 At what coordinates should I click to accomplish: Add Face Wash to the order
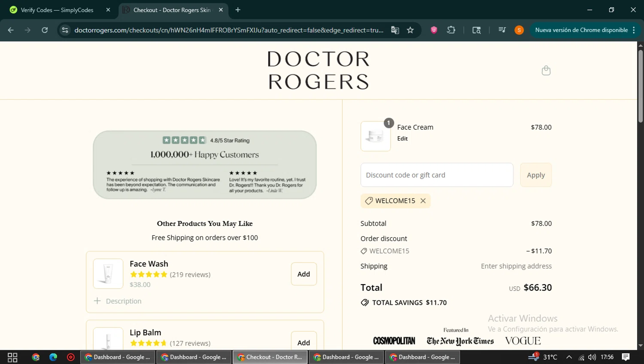tap(304, 274)
